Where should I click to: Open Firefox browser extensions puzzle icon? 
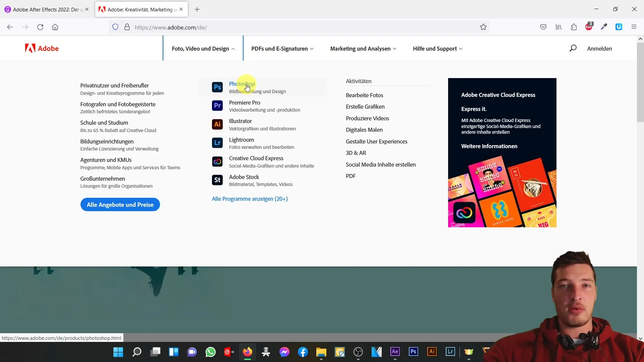pyautogui.click(x=574, y=27)
